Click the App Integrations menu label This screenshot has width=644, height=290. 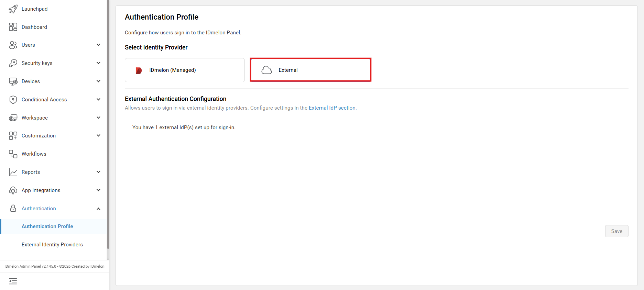pos(41,190)
